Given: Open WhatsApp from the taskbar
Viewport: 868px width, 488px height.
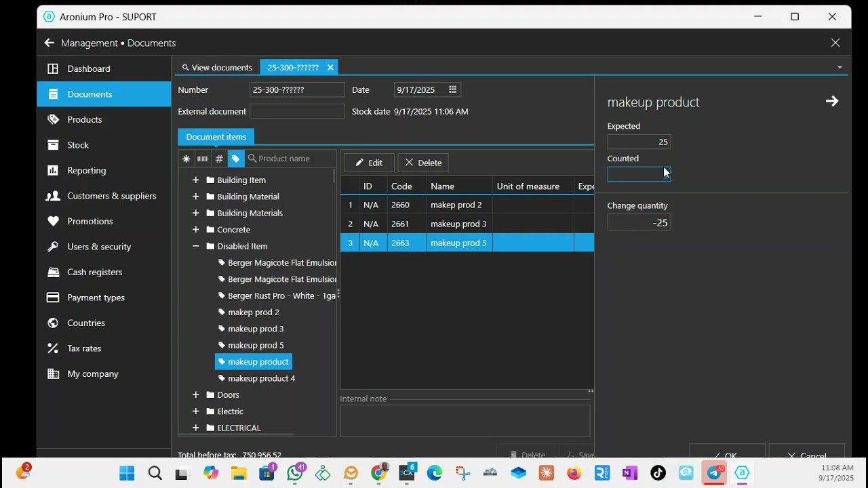Looking at the screenshot, I should 295,473.
